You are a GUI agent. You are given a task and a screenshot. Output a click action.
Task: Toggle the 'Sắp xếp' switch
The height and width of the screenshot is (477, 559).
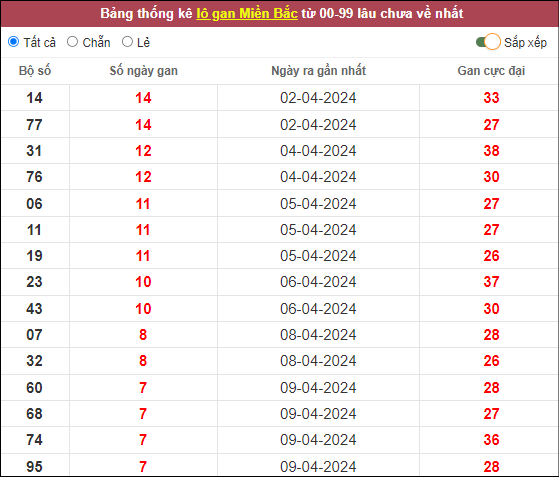[x=488, y=42]
